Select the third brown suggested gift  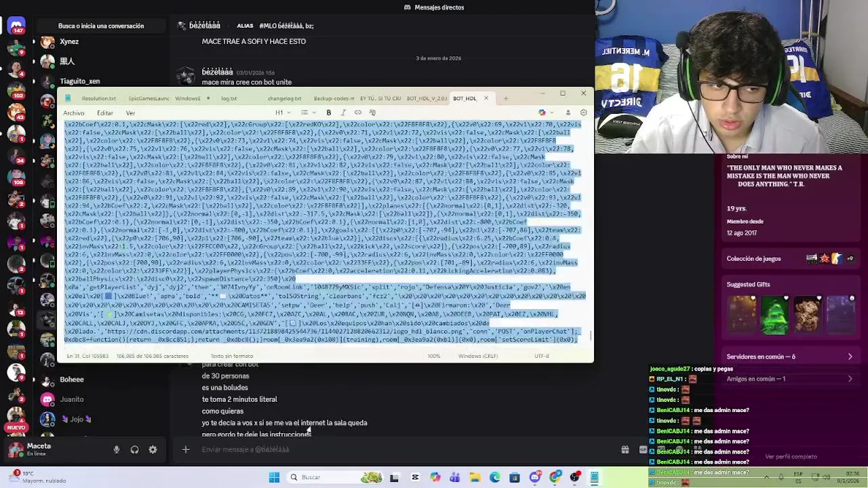pyautogui.click(x=807, y=315)
